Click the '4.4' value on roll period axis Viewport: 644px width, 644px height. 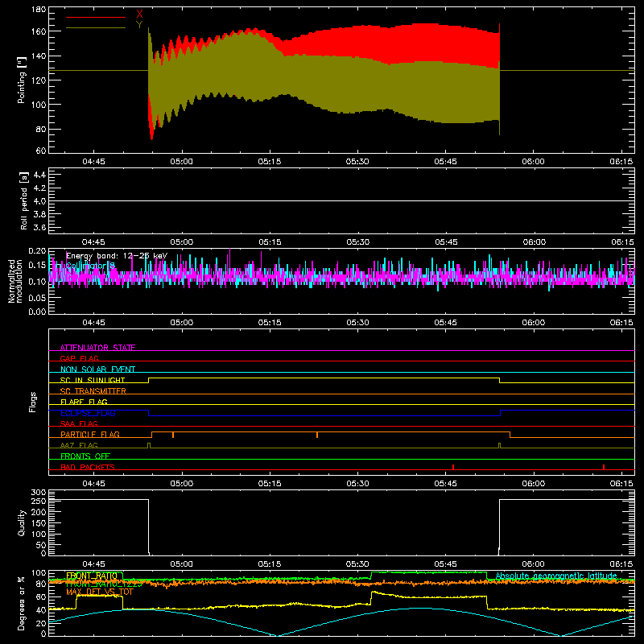pos(39,175)
